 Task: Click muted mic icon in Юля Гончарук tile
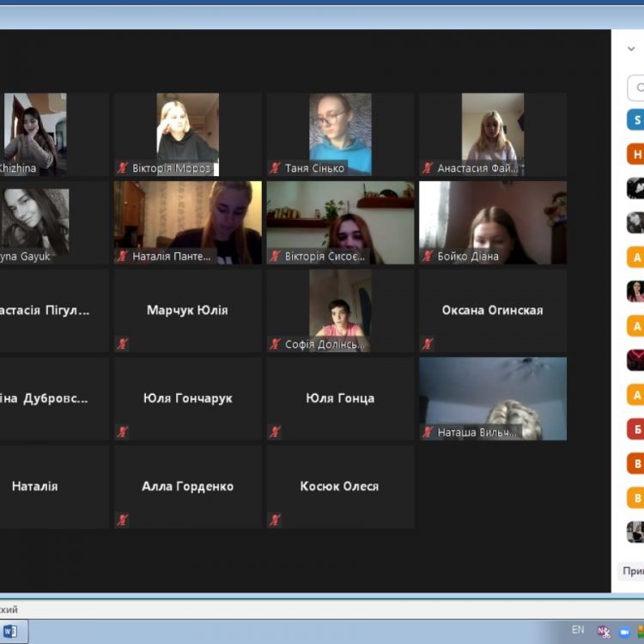coord(123,432)
